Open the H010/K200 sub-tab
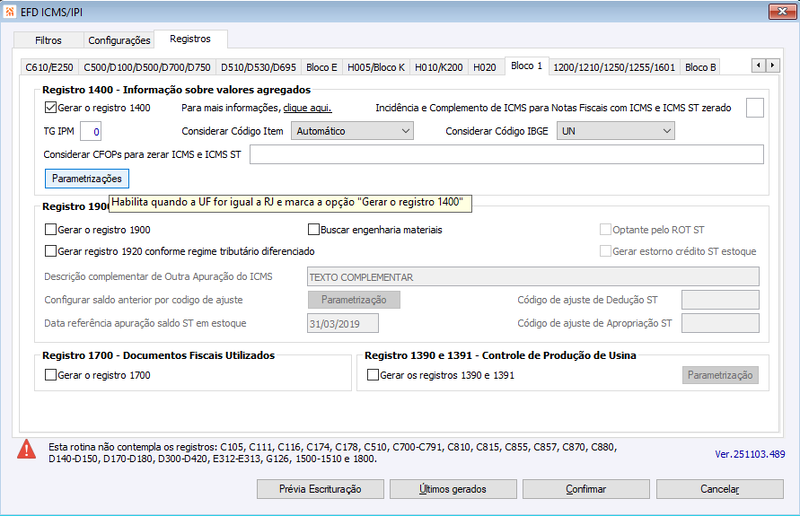Image resolution: width=800 pixels, height=516 pixels. coord(439,67)
